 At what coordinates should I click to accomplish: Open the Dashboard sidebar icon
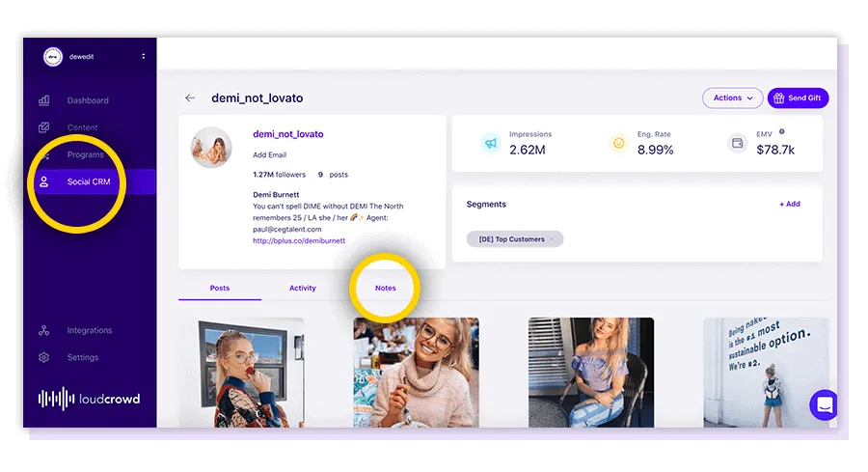pos(43,100)
